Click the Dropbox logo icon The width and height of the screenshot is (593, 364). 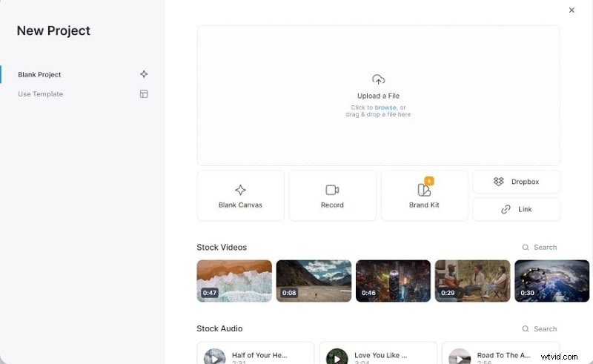[x=498, y=182]
